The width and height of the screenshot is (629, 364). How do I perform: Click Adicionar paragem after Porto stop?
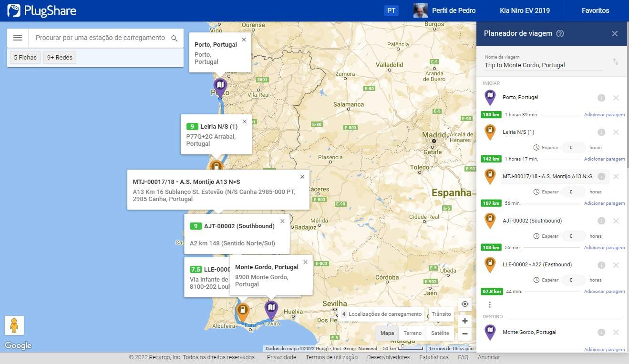pyautogui.click(x=604, y=115)
